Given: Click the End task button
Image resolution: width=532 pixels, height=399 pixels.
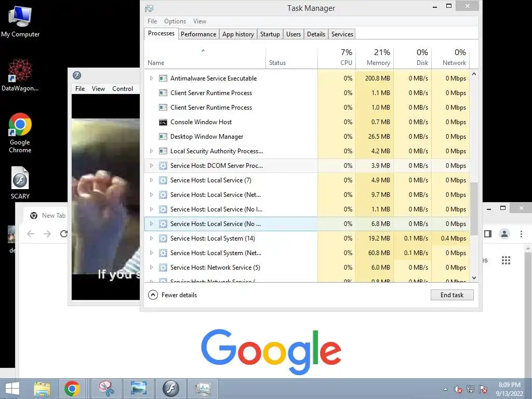Looking at the screenshot, I should (452, 295).
